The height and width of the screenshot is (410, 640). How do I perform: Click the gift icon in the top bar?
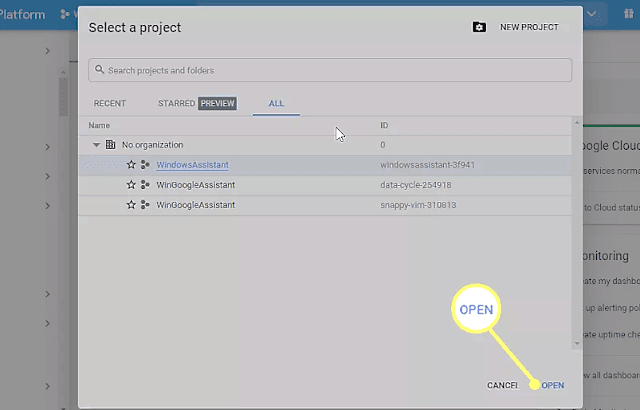[x=629, y=14]
